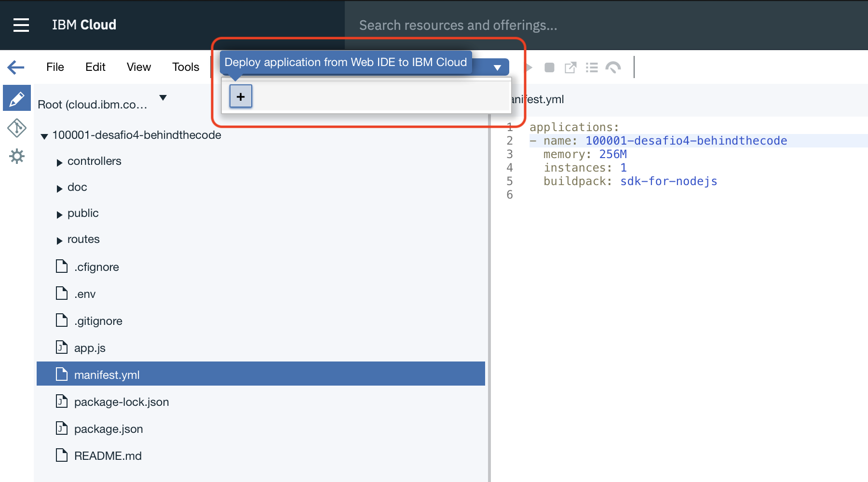Viewport: 868px width, 482px height.
Task: Click the 256M memory value in editor
Action: point(613,154)
